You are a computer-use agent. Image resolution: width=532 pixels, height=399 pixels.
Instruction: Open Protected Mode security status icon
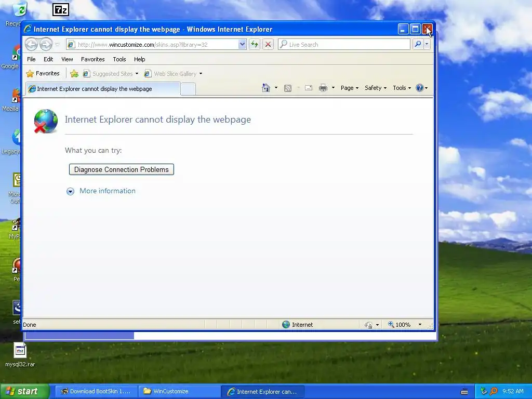(x=368, y=325)
